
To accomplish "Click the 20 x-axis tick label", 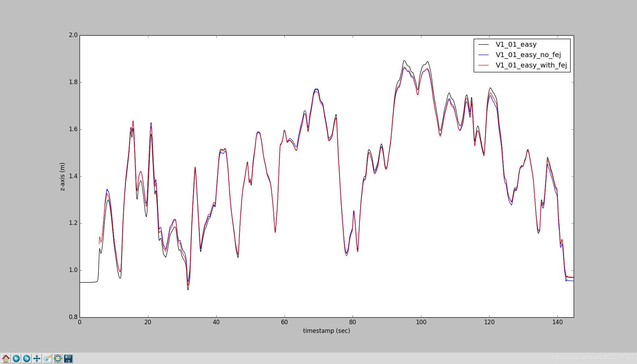I will point(148,322).
